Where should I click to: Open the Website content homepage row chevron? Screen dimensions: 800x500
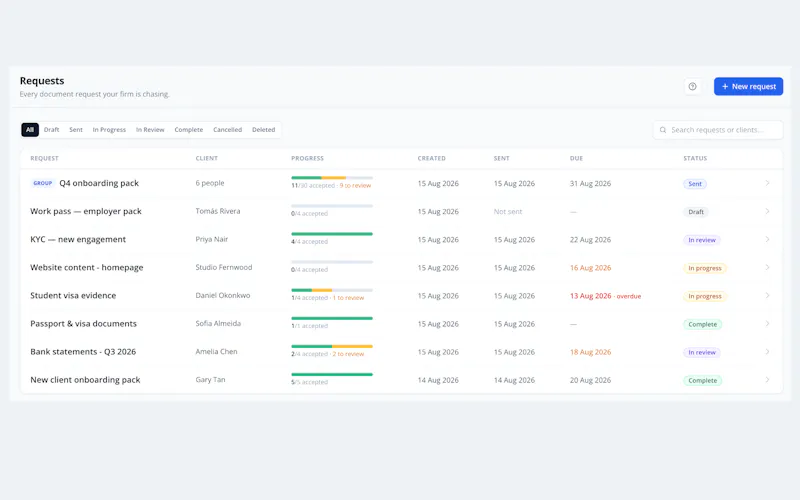coord(767,267)
